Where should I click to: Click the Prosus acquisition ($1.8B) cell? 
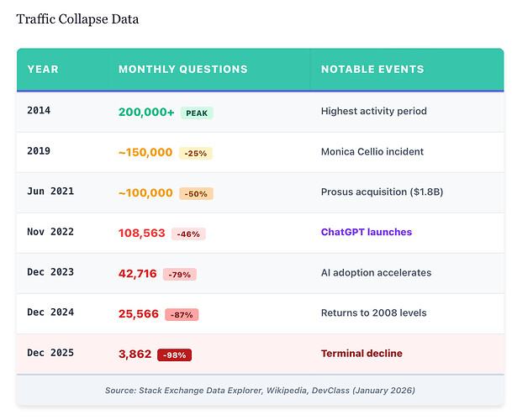[382, 192]
